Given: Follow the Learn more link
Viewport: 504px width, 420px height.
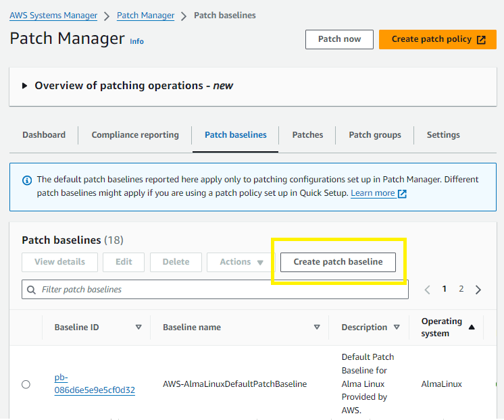Looking at the screenshot, I should tap(373, 193).
